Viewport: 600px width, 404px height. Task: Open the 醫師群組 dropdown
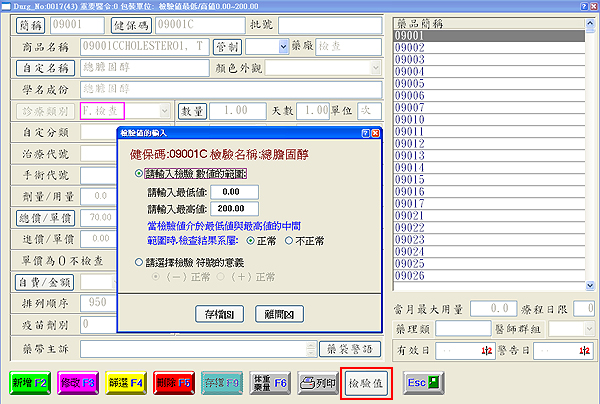587,328
